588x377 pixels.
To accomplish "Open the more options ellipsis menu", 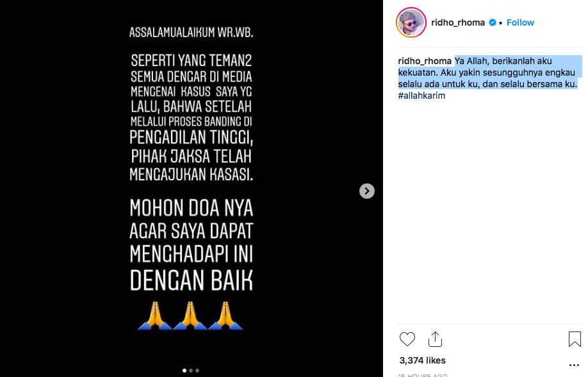I will click(x=574, y=365).
